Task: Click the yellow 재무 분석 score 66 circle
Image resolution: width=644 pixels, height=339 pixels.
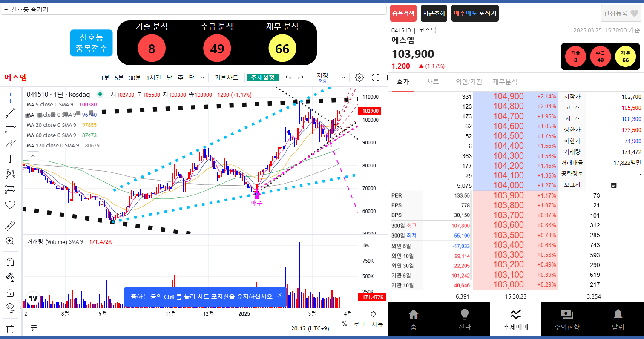Action: pyautogui.click(x=282, y=48)
